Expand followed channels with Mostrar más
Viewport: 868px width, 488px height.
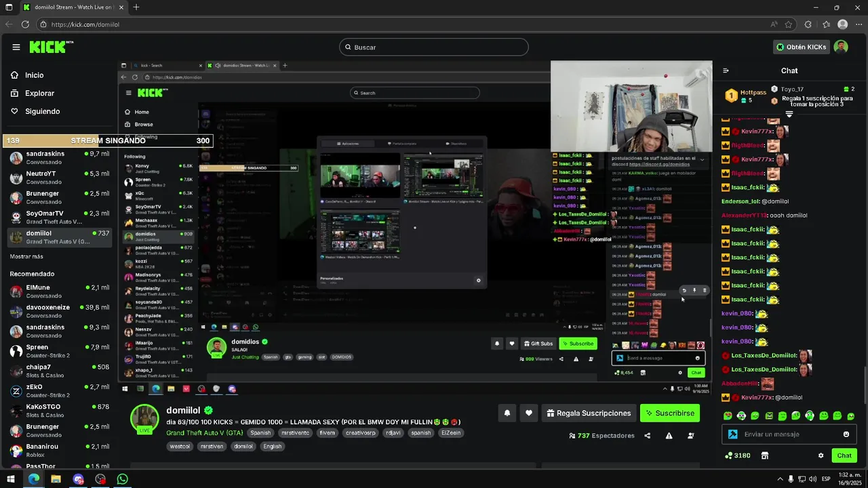click(26, 257)
